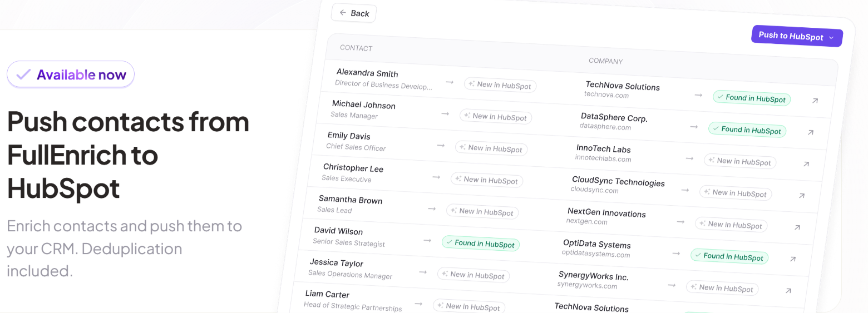Click the technova.com domain text
Screen dimensions: 868x313
[606, 95]
